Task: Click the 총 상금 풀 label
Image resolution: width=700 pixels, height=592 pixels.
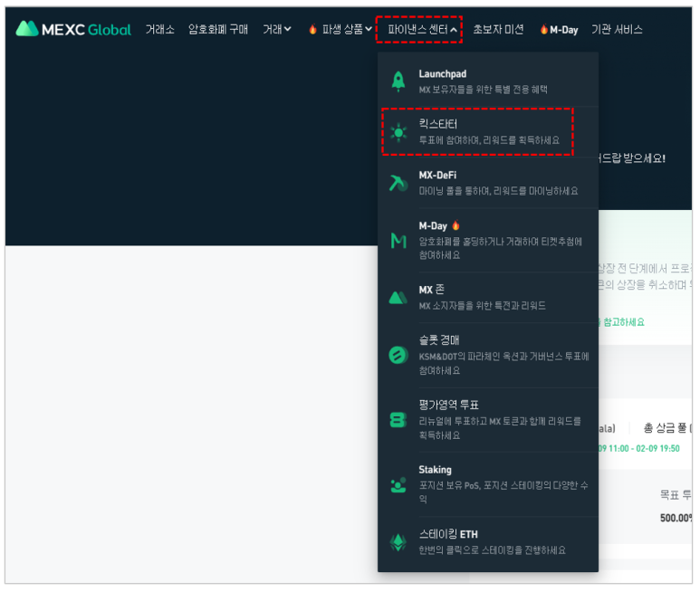Action: (665, 428)
